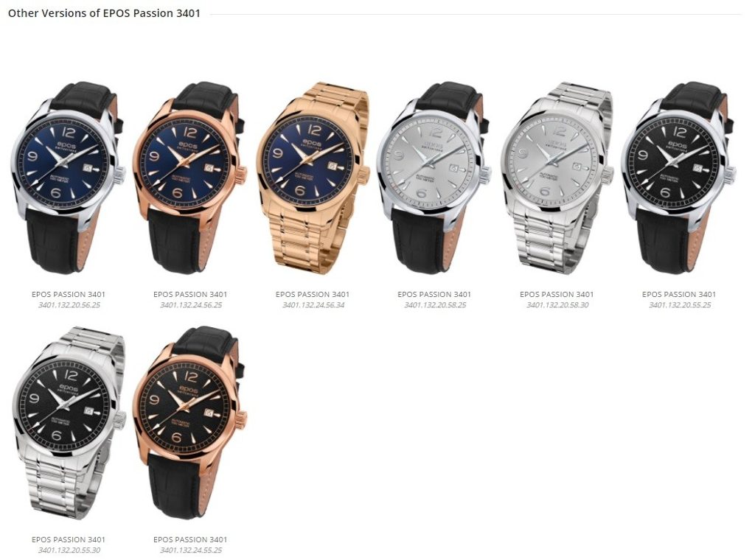Open the blue dial steel watch image 3401.132.20.56.25
The image size is (755, 560).
point(69,178)
